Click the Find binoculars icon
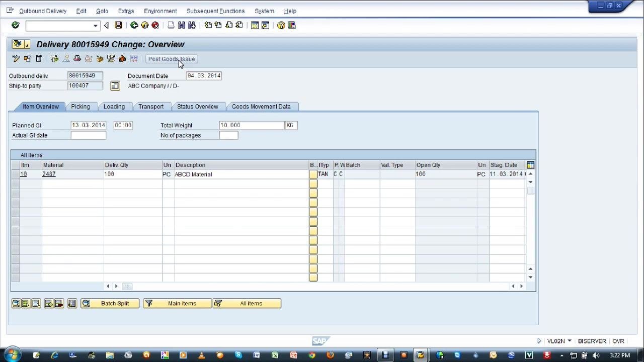The width and height of the screenshot is (644, 362). (x=182, y=25)
